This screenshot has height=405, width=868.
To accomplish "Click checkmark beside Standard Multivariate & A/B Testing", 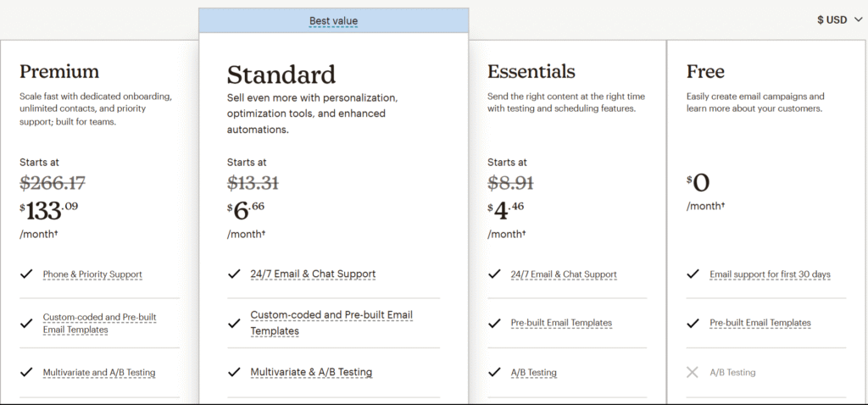I will point(234,372).
